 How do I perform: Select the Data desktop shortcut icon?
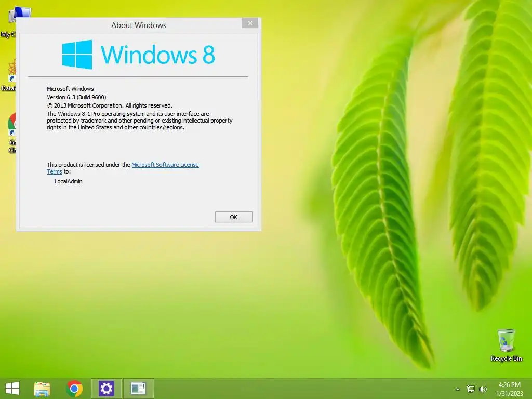[9, 75]
